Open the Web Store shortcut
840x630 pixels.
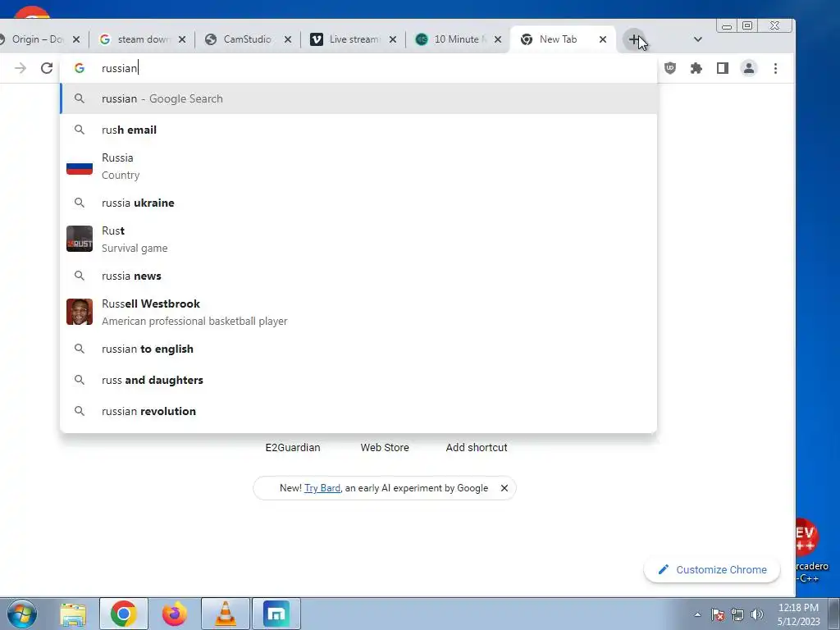pos(385,447)
